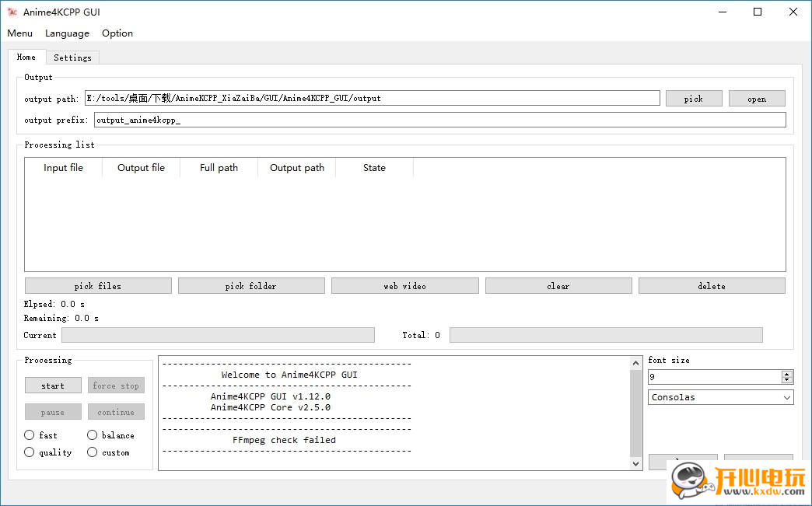Click the Anime4KCPP Core v2.5.0 log line
The width and height of the screenshot is (812, 506).
pyautogui.click(x=271, y=407)
